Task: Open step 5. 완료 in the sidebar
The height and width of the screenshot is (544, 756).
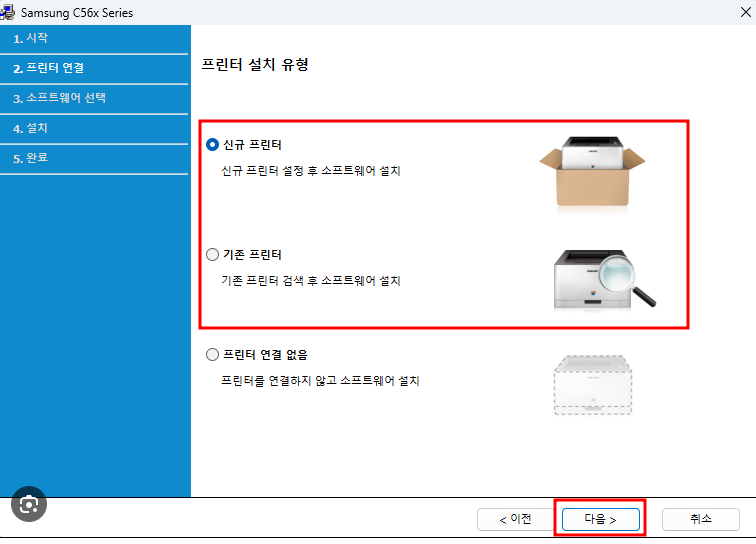Action: click(94, 158)
